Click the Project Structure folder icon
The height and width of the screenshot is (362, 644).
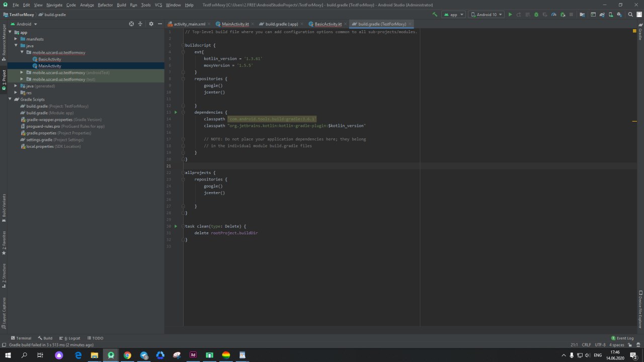[x=582, y=15]
